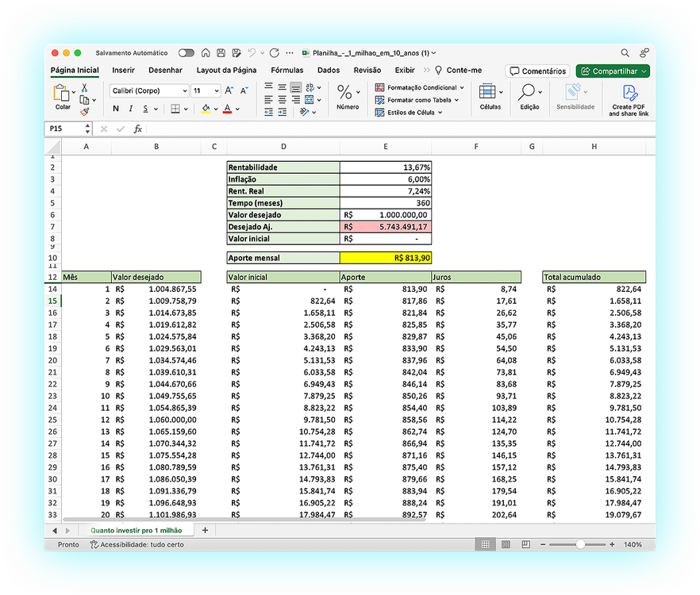Click the Compartilhar button
The height and width of the screenshot is (595, 700).
coord(613,71)
